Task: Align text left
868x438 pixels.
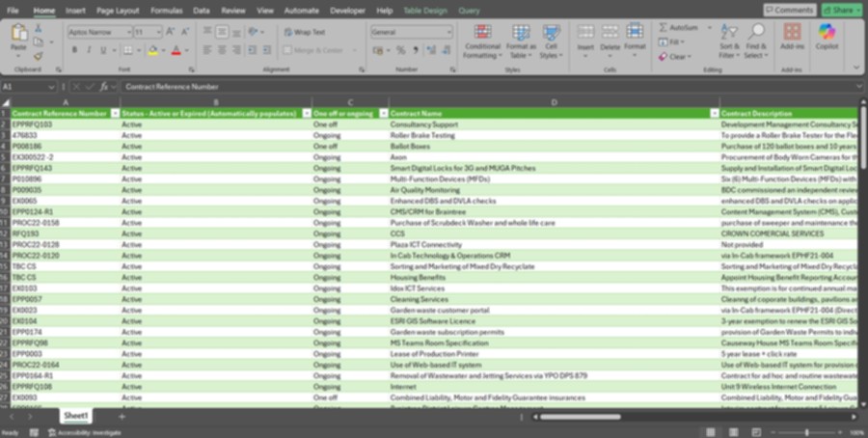Action: pos(207,50)
